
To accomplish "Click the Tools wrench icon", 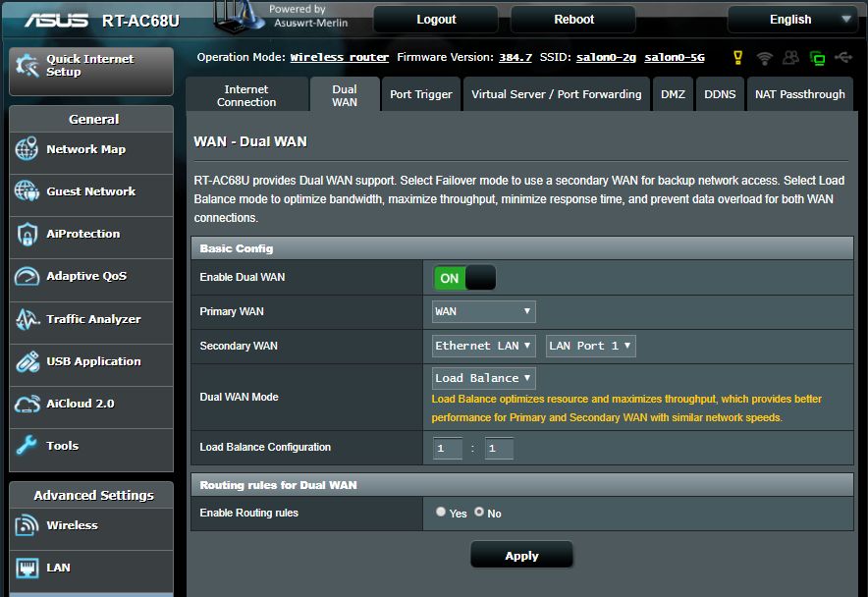I will [27, 445].
